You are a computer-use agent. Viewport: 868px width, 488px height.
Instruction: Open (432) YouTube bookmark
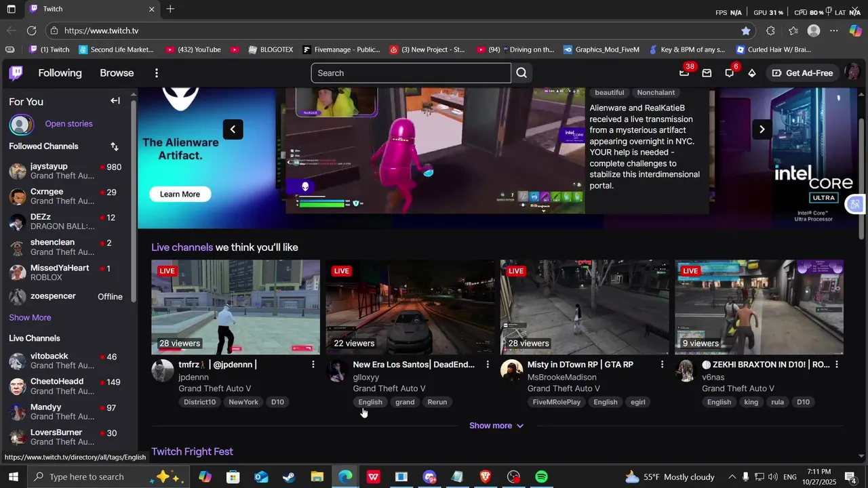click(x=194, y=49)
